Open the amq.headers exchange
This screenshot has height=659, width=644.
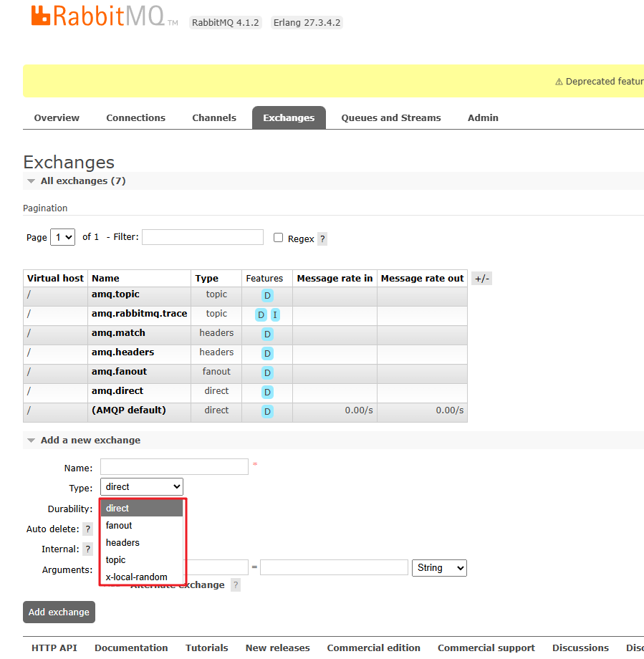(123, 352)
